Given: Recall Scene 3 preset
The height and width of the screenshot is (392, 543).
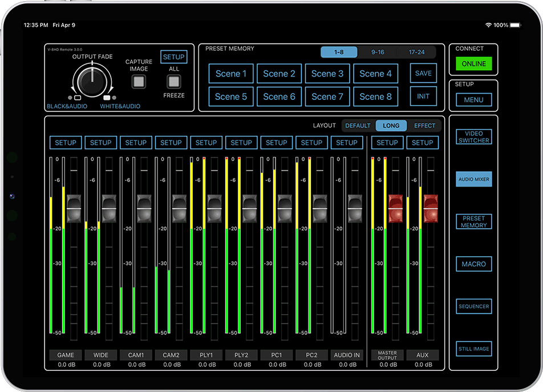Looking at the screenshot, I should pyautogui.click(x=327, y=73).
